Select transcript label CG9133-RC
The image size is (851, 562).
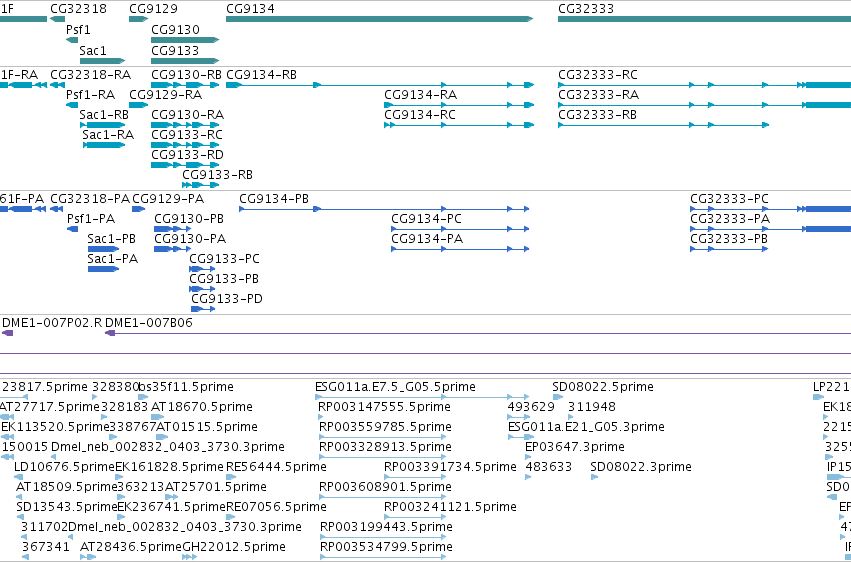click(x=187, y=135)
